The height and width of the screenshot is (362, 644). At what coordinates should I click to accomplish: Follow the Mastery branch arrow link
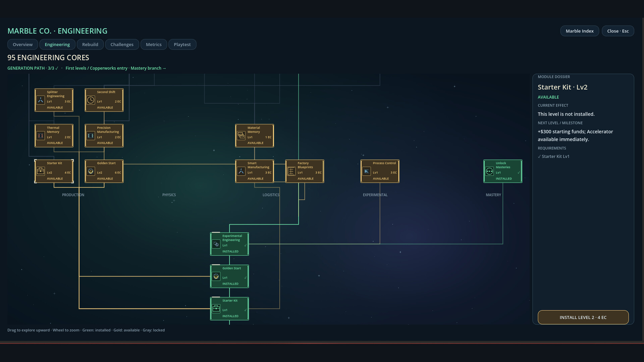[x=148, y=68]
